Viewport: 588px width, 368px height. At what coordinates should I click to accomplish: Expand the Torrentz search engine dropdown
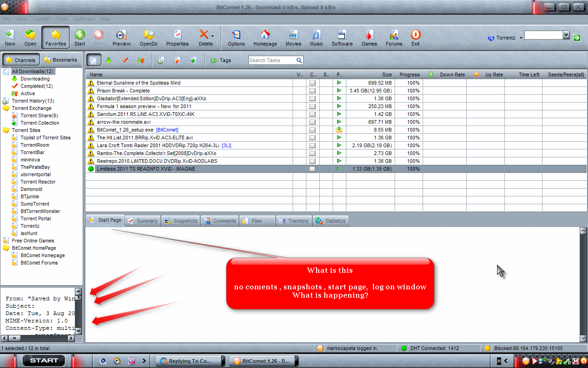521,38
